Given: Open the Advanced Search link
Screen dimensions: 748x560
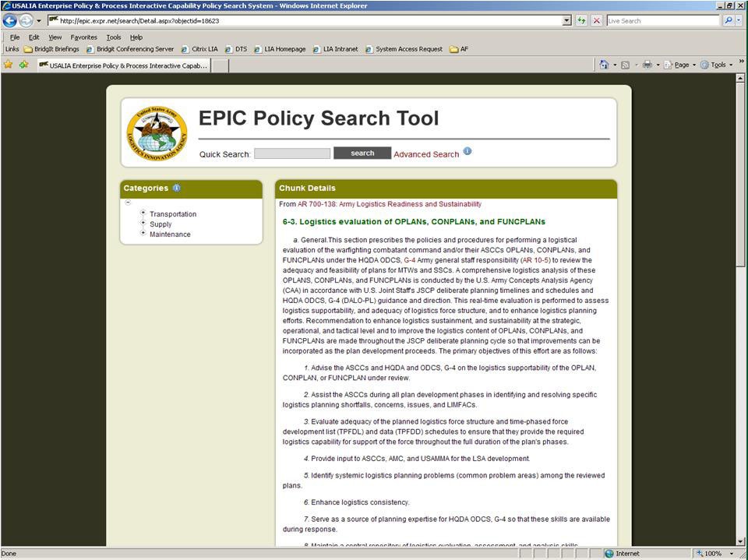Looking at the screenshot, I should 426,154.
